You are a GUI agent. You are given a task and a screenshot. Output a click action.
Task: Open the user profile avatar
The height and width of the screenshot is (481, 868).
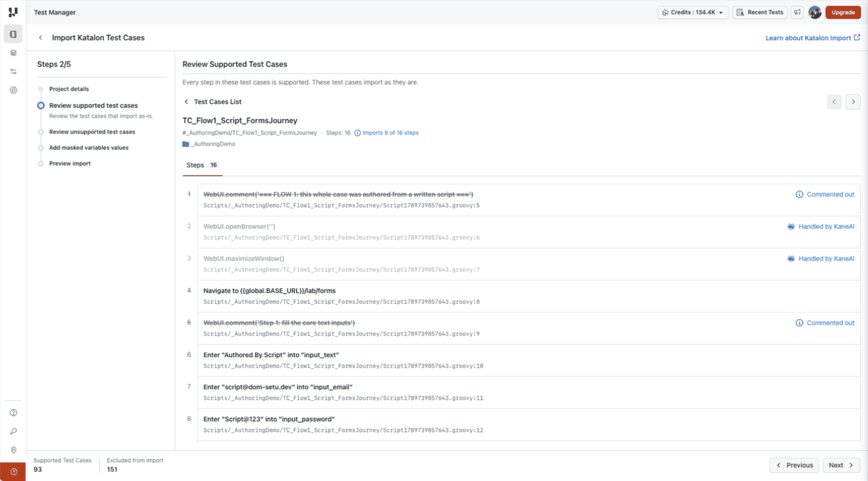[x=814, y=12]
